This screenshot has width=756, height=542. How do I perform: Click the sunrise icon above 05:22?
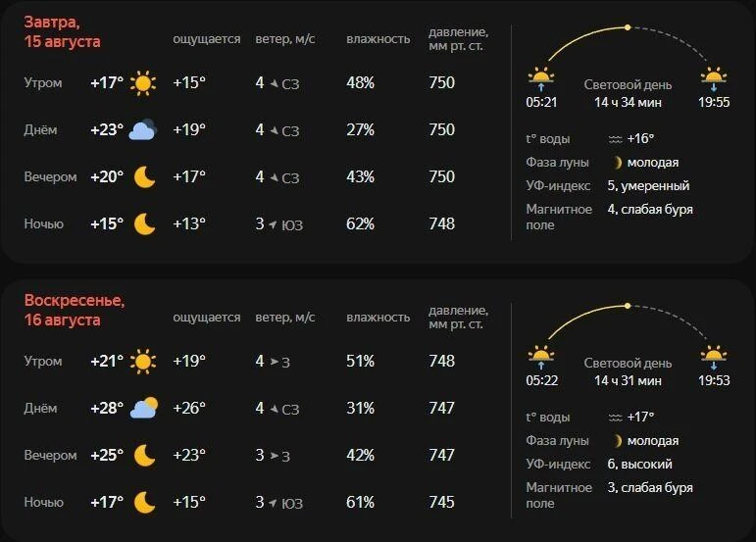pyautogui.click(x=541, y=358)
